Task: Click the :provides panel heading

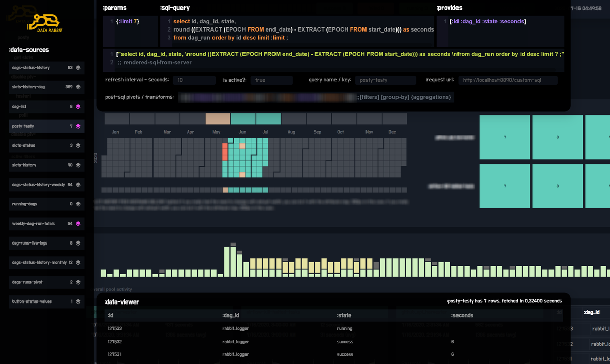Action: coord(449,8)
